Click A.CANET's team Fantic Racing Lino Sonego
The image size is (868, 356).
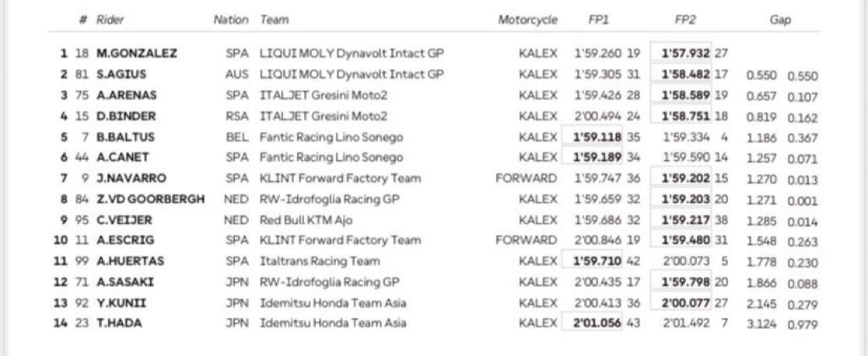(x=331, y=158)
